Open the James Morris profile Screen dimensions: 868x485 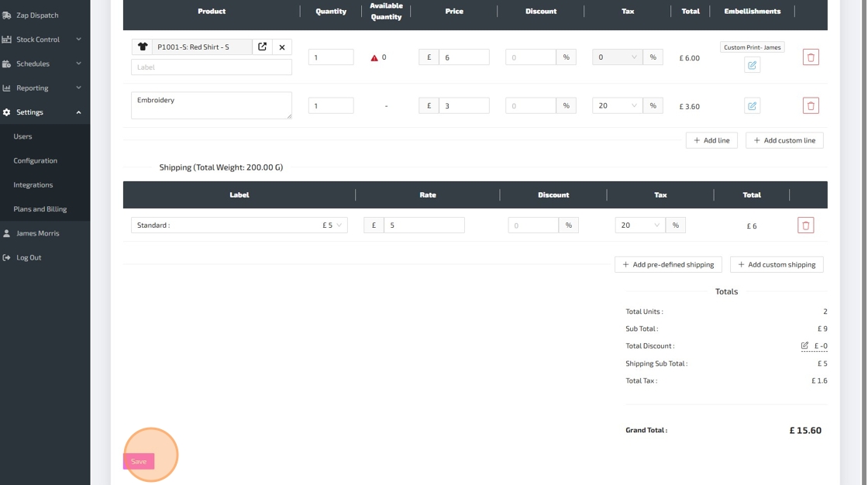pyautogui.click(x=38, y=233)
